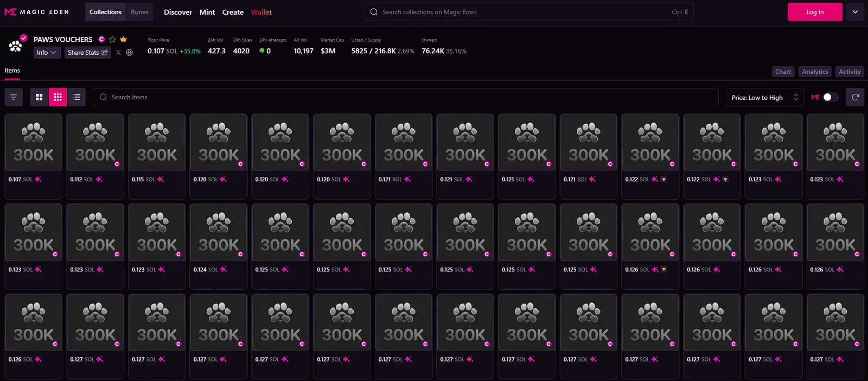Open the filters panel icon
Image resolution: width=868 pixels, height=381 pixels.
click(14, 97)
